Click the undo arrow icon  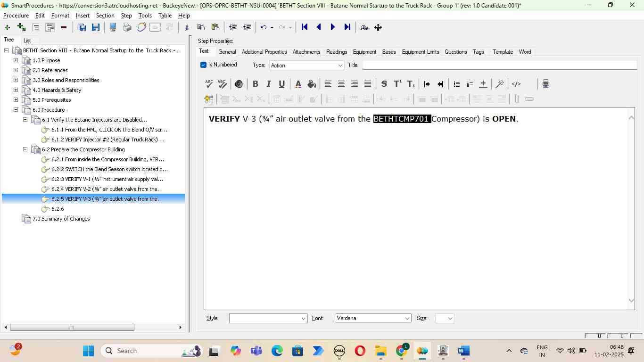pos(264,27)
